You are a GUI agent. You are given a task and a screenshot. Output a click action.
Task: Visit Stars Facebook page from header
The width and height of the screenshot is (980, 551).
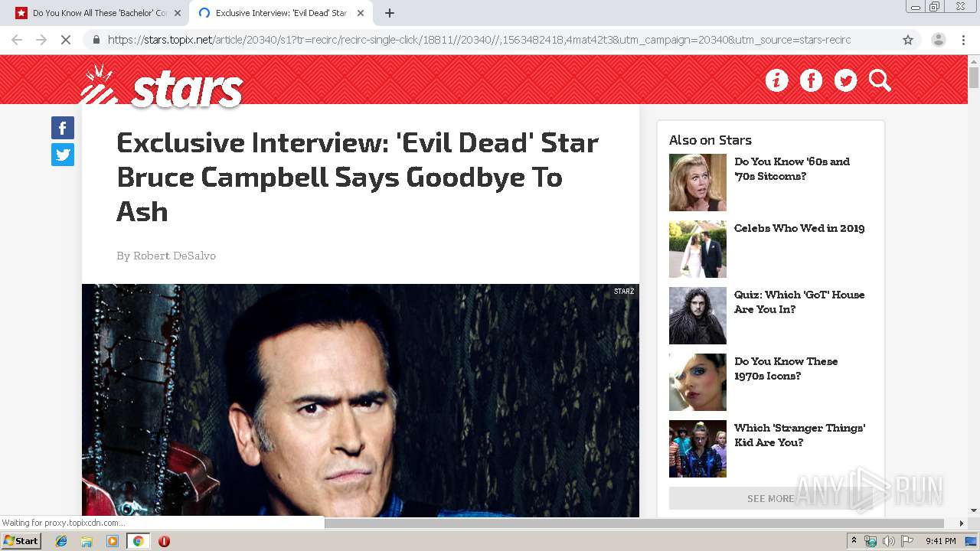point(811,80)
